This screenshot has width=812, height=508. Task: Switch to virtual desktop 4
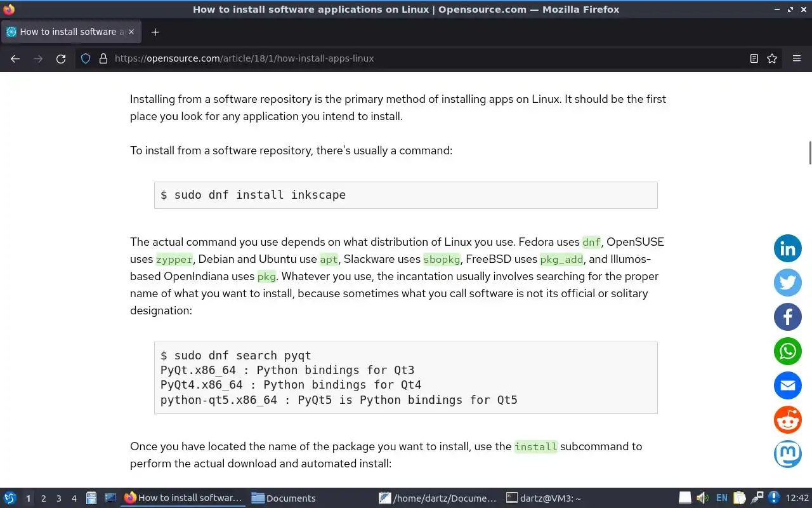[x=74, y=498]
